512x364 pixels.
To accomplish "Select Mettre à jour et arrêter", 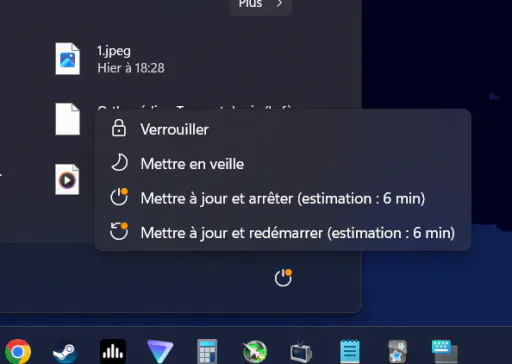I will [283, 198].
